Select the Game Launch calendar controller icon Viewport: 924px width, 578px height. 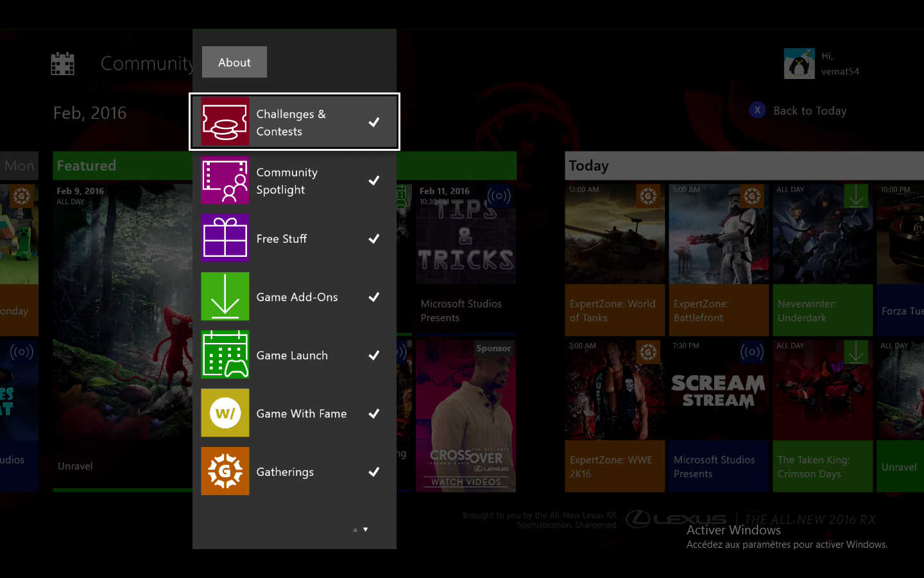pos(225,355)
